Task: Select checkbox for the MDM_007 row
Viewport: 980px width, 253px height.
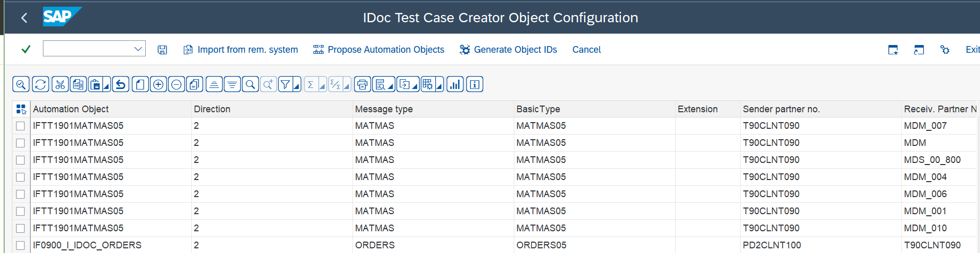Action: (21, 126)
